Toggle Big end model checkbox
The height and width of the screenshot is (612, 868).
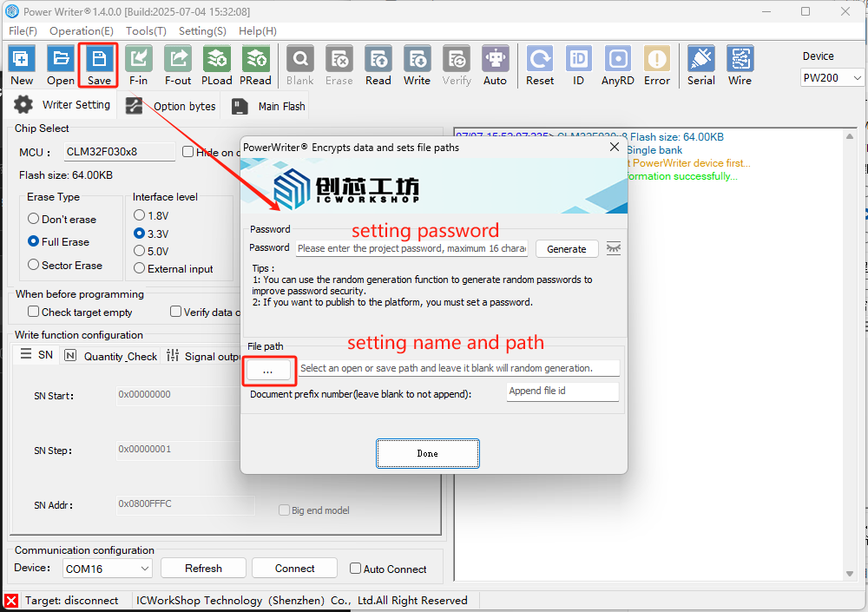click(284, 510)
